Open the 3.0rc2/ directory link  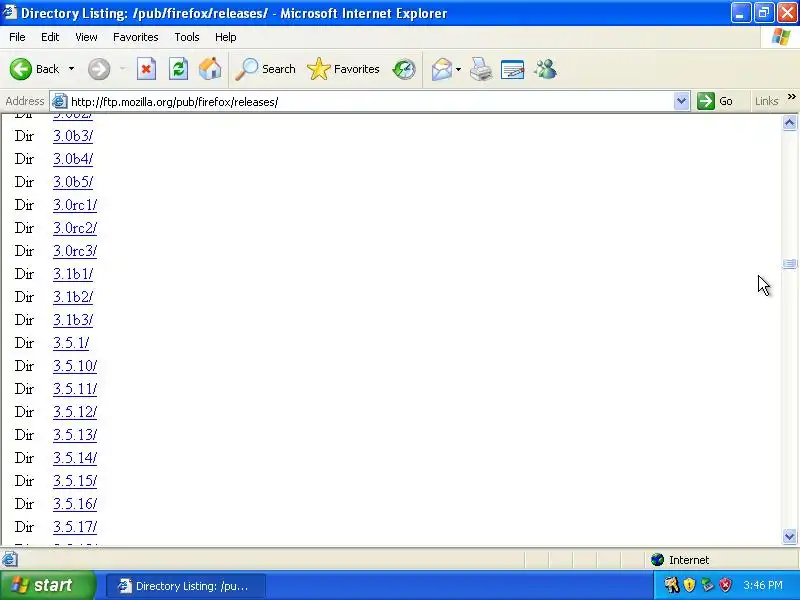75,228
